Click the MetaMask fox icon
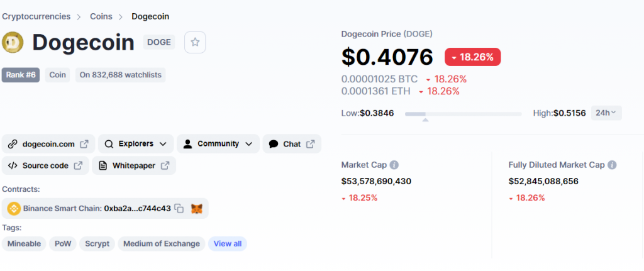The height and width of the screenshot is (271, 644). (197, 208)
